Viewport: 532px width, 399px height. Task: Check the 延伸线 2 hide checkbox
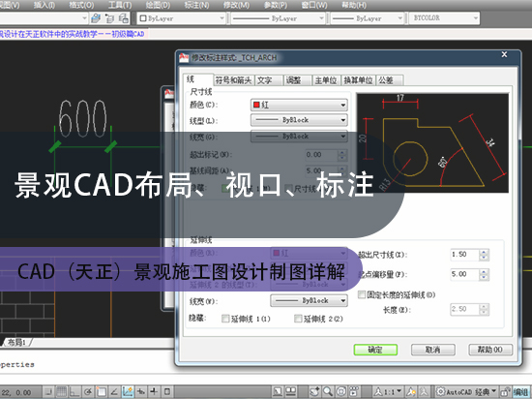(x=298, y=319)
